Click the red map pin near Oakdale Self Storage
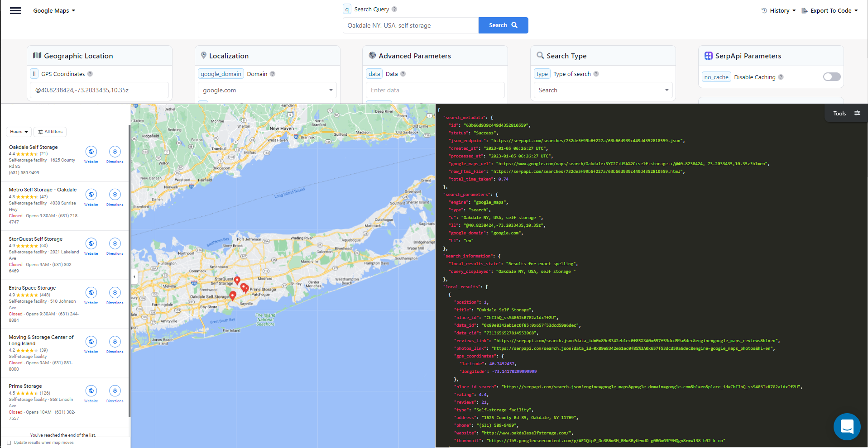This screenshot has height=448, width=868. [x=233, y=295]
